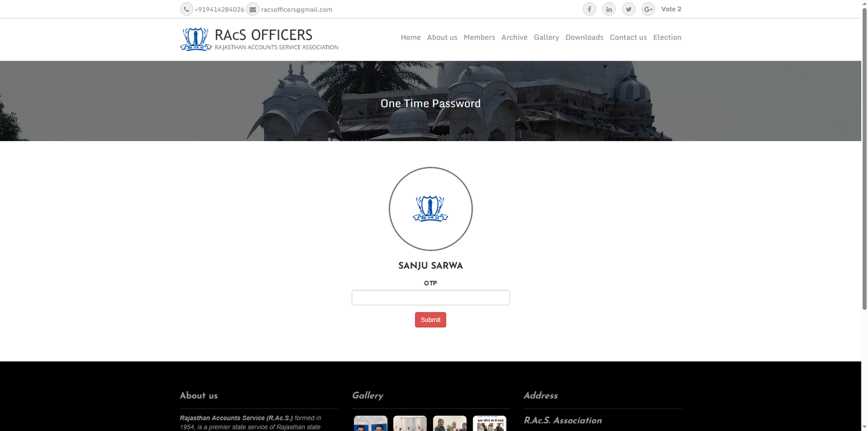
Task: Click Rajasthan Accounts Service Association subtitle
Action: [277, 47]
